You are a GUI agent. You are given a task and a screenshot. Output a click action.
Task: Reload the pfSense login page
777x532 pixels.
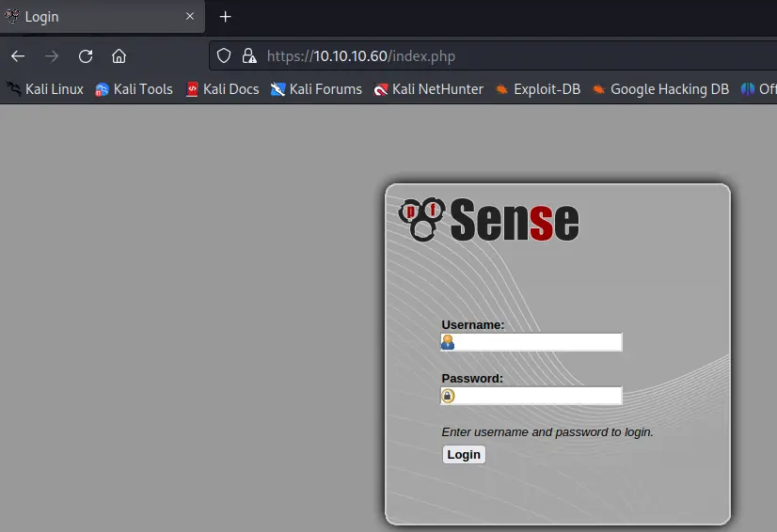tap(86, 56)
